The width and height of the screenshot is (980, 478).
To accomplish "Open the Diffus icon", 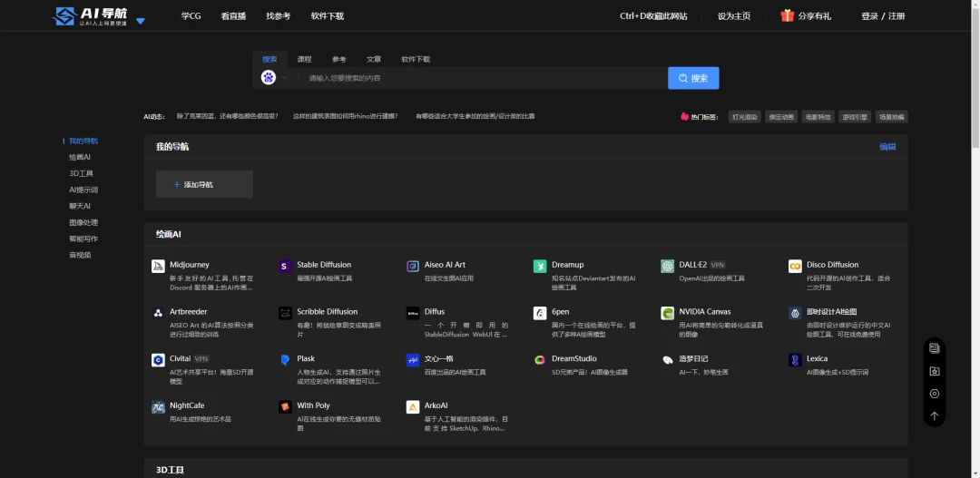I will [413, 313].
